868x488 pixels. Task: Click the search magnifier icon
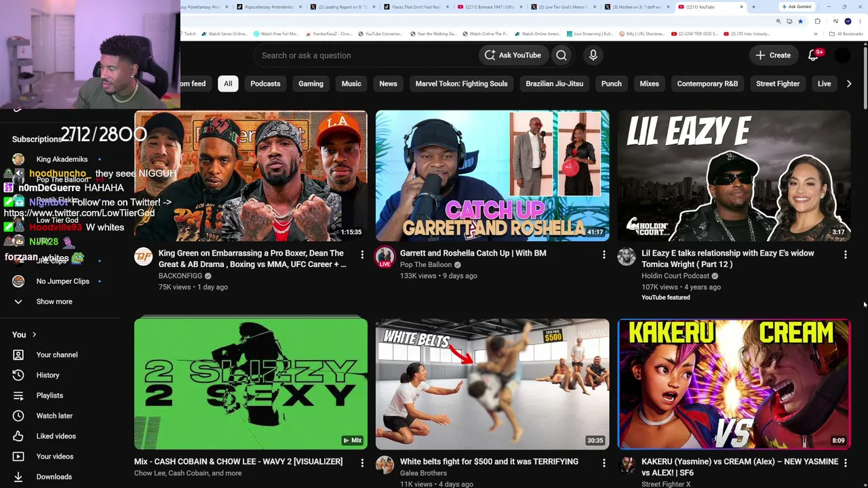[561, 56]
